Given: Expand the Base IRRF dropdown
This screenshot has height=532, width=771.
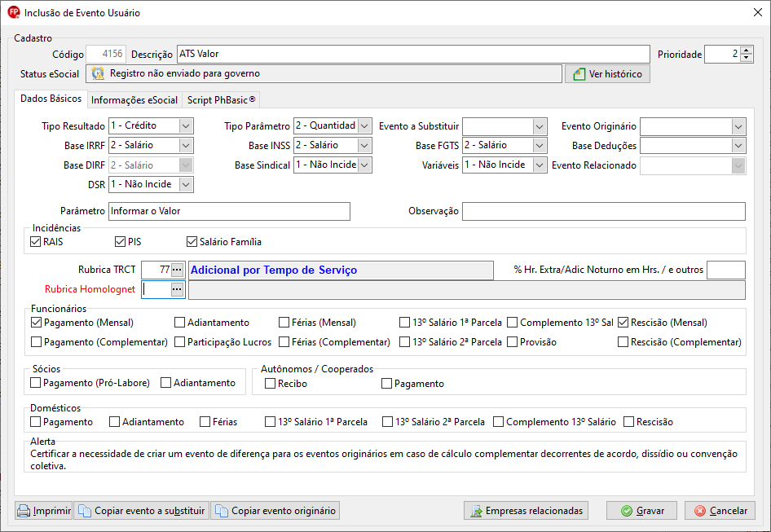Looking at the screenshot, I should click(185, 146).
